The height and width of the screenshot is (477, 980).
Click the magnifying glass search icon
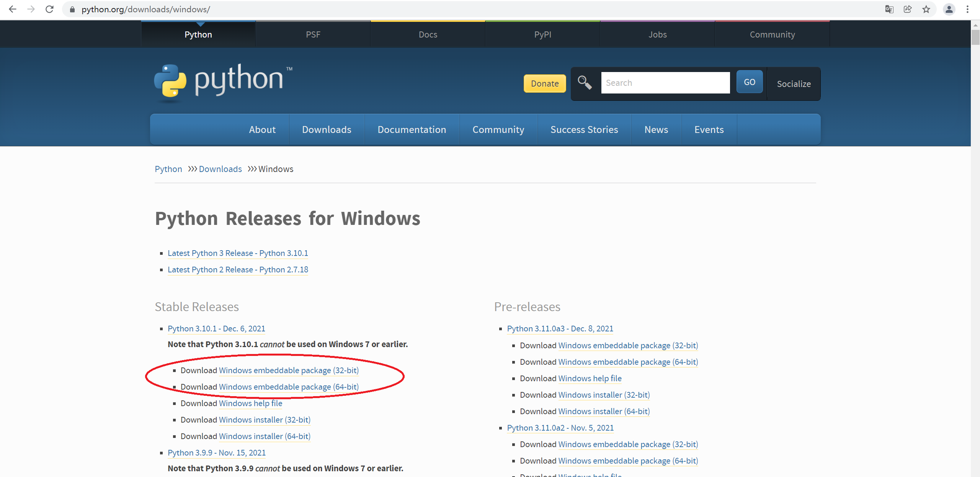(584, 82)
